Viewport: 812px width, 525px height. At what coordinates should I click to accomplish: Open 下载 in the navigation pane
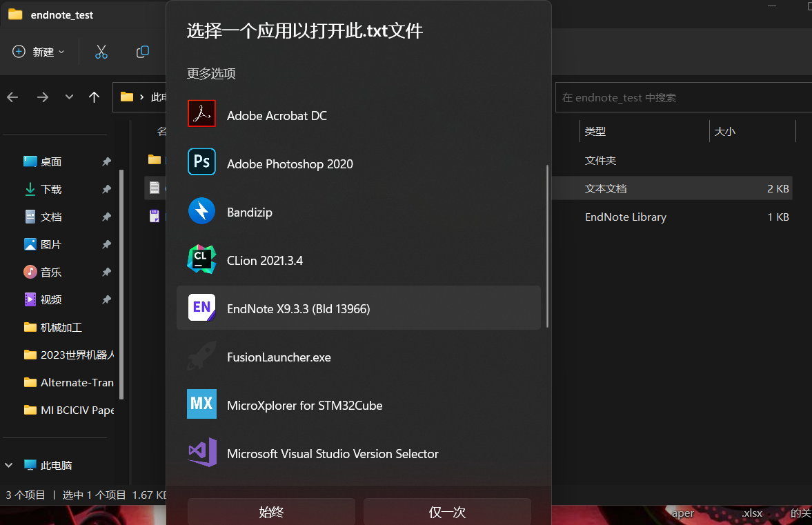click(51, 189)
